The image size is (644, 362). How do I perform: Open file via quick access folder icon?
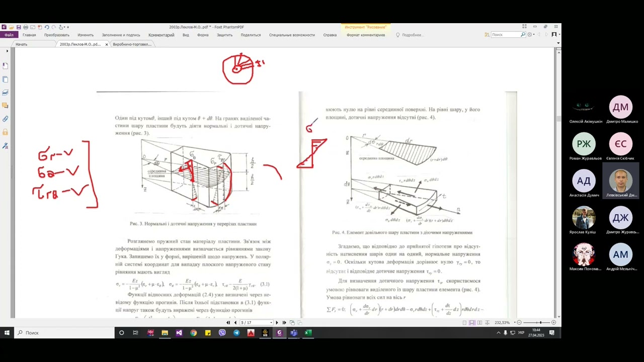12,27
